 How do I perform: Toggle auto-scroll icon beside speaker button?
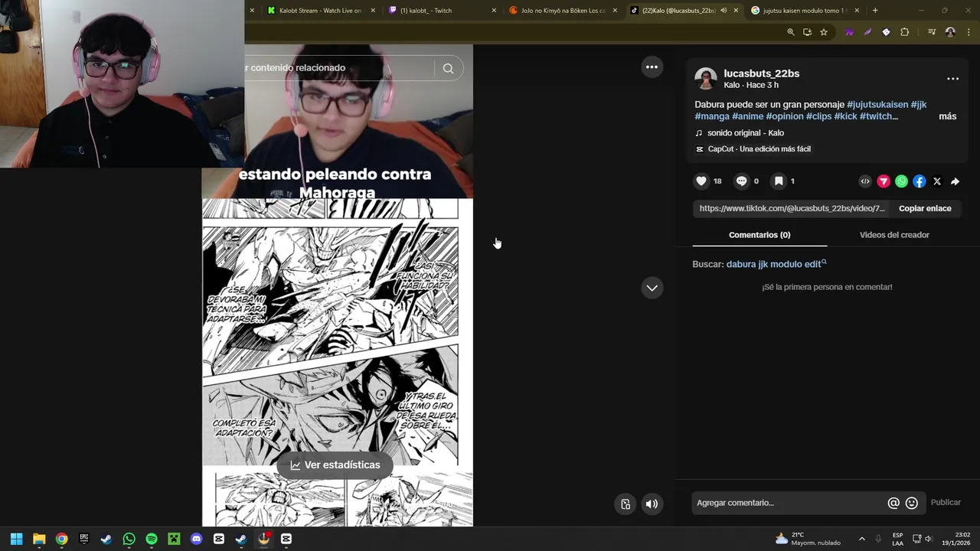[x=626, y=504]
